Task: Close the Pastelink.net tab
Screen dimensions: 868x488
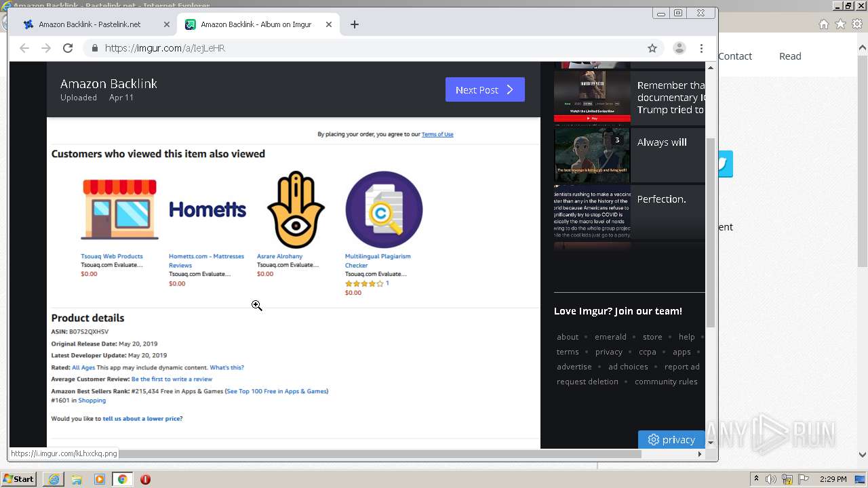Action: click(167, 24)
